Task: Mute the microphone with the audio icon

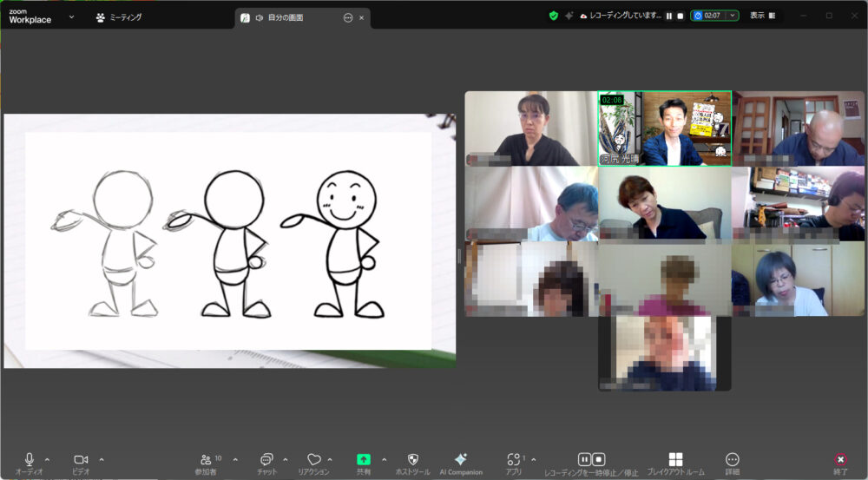Action: 29,460
